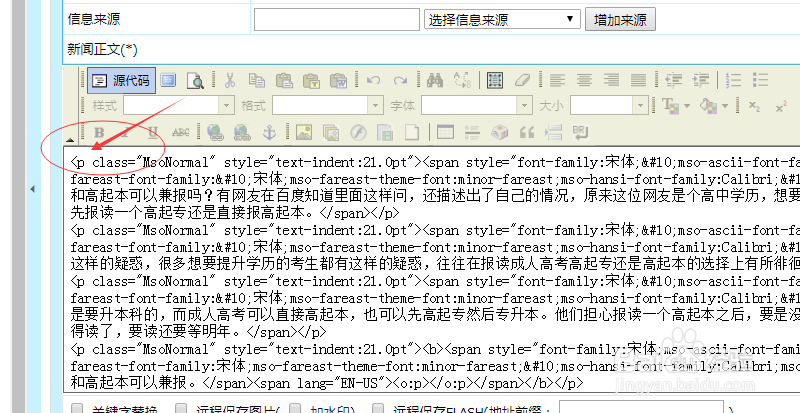Click the Blockquote quotation marks icon

527,133
